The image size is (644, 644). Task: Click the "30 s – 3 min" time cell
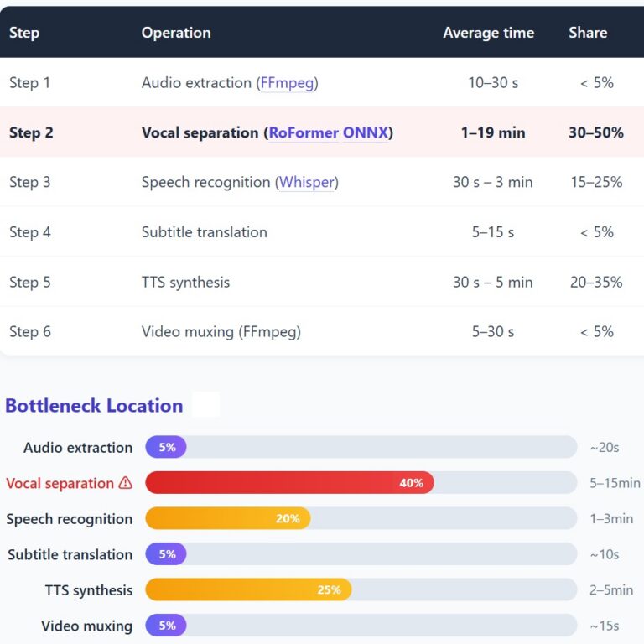click(x=493, y=182)
